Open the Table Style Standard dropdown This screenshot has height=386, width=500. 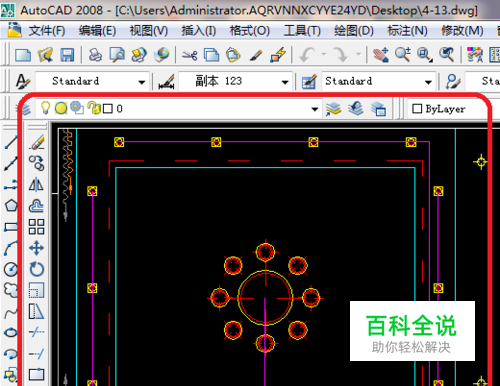click(x=379, y=81)
